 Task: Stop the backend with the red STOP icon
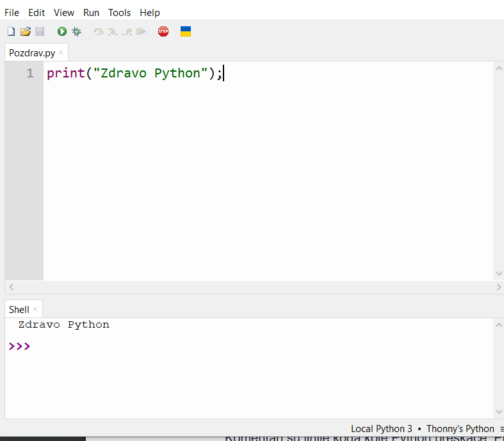click(x=163, y=31)
